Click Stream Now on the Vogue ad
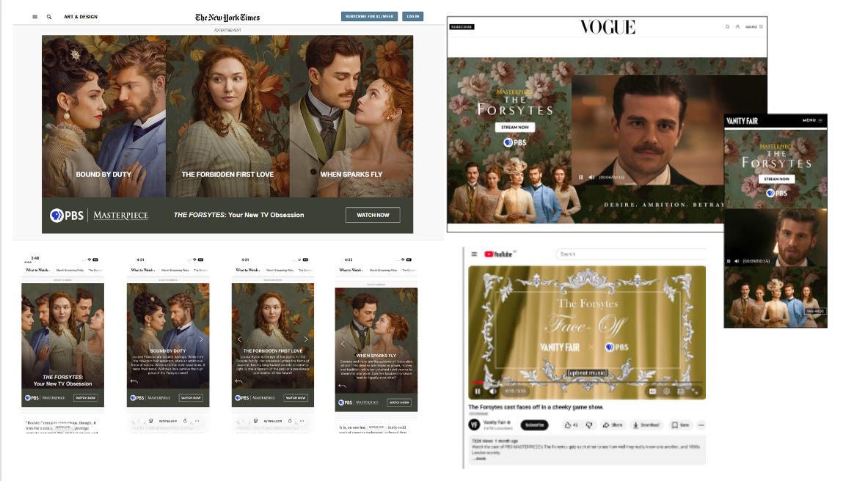The height and width of the screenshot is (481, 868). tap(515, 128)
